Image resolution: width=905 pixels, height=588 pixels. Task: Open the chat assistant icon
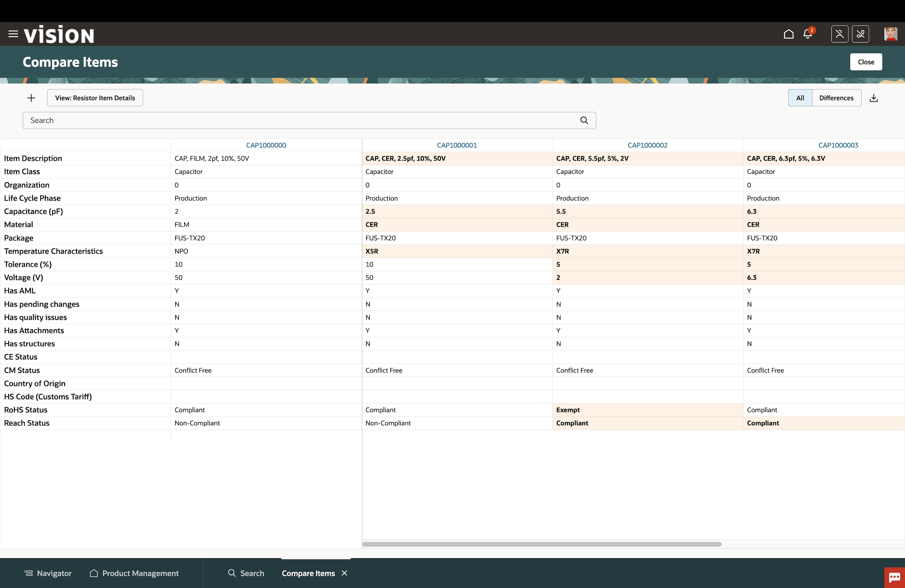(894, 577)
